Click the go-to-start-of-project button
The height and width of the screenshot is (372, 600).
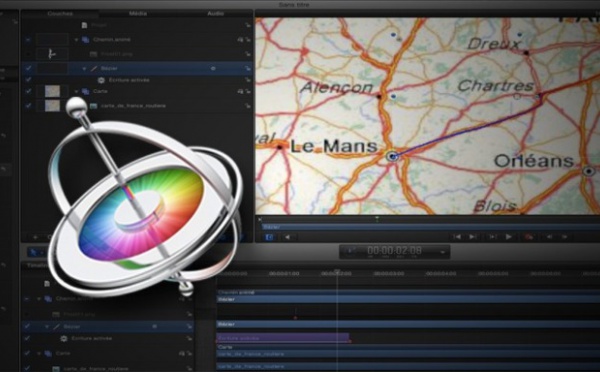(x=457, y=237)
